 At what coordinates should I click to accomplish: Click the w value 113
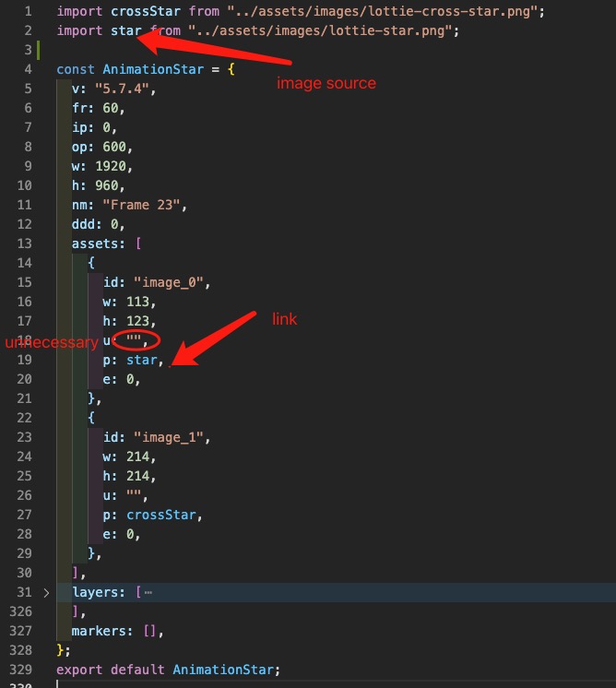(x=137, y=302)
